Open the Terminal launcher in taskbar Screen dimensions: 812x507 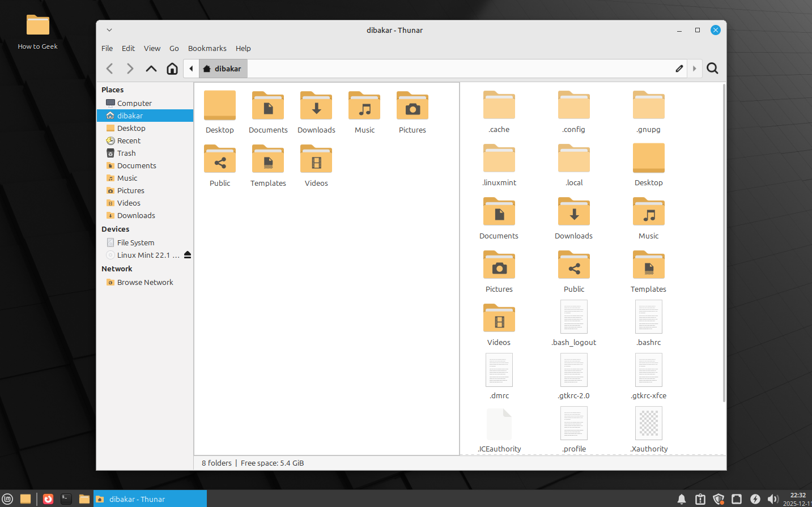click(66, 499)
